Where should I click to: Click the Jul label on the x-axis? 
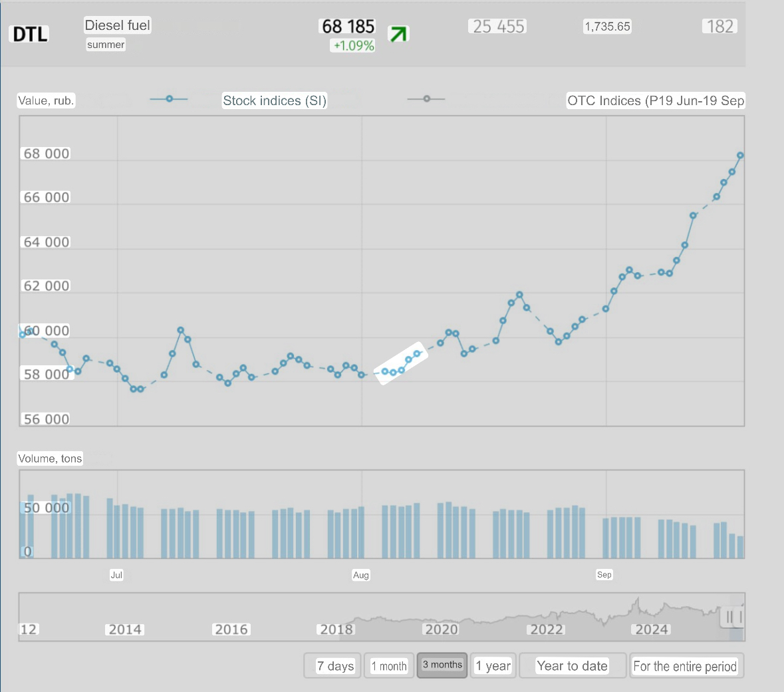[x=116, y=575]
